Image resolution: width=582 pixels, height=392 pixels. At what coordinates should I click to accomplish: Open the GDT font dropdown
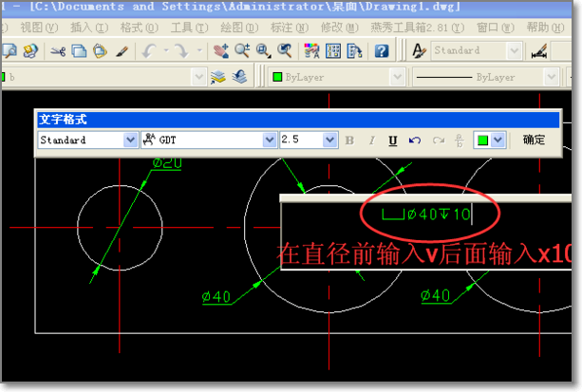click(270, 140)
